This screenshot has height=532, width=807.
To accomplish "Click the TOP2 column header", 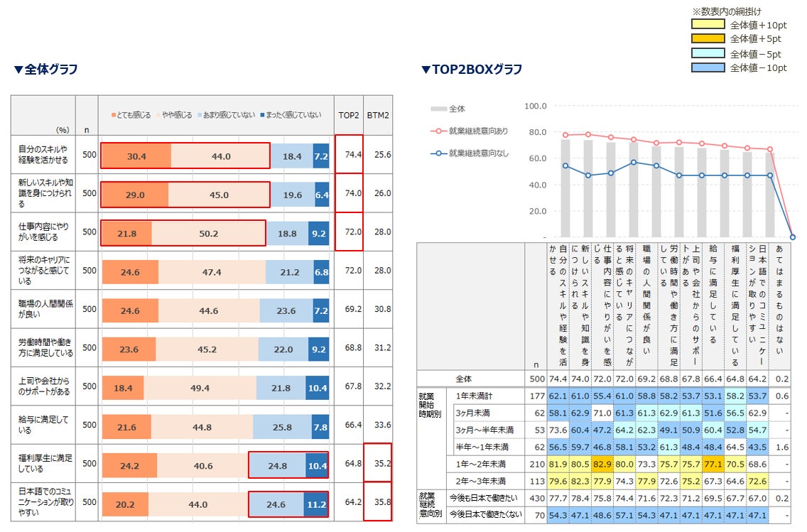I will click(x=348, y=115).
